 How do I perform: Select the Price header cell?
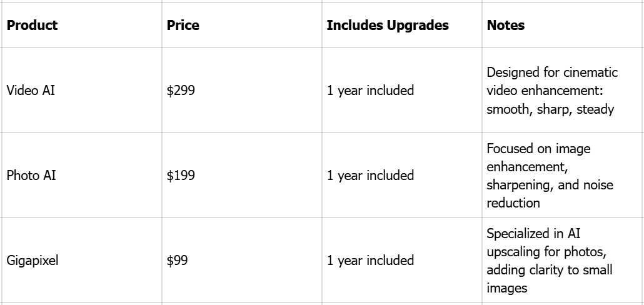point(241,25)
